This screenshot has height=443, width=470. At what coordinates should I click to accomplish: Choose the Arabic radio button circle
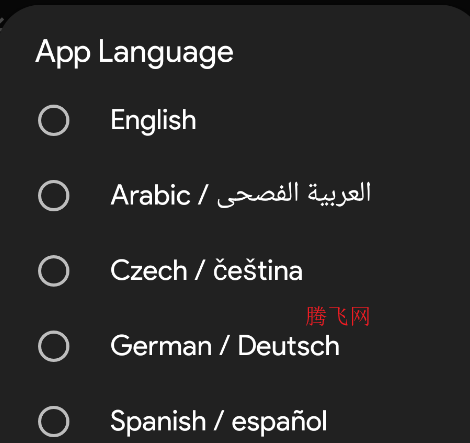[53, 196]
